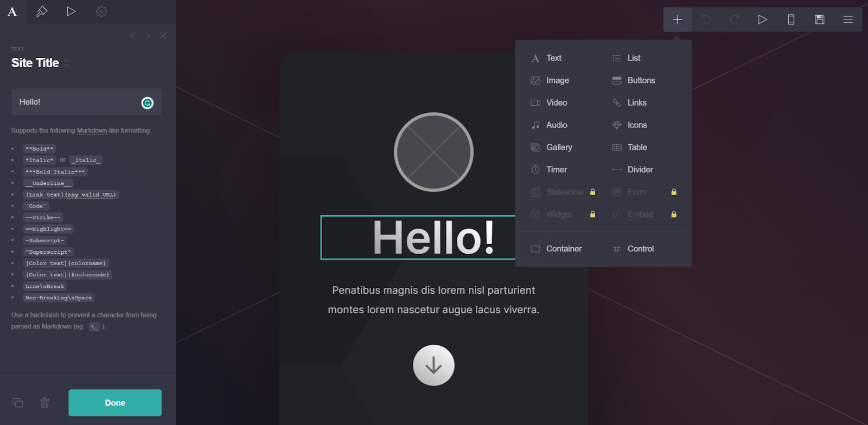Click the lock icon next to Form
The width and height of the screenshot is (868, 425).
(x=674, y=192)
